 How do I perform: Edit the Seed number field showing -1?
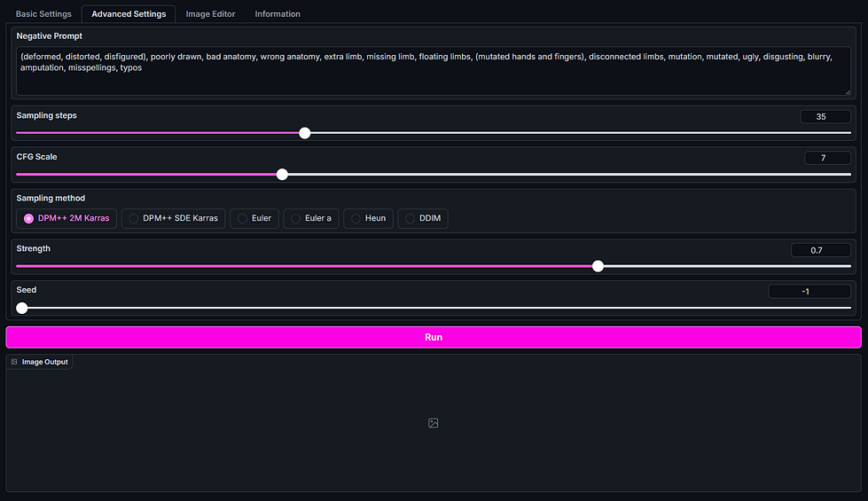tap(809, 291)
